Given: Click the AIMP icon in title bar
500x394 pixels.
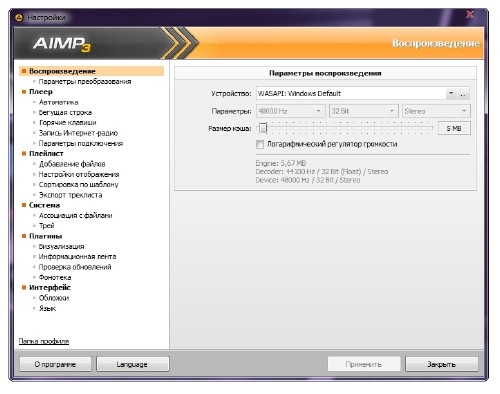Looking at the screenshot, I should point(19,18).
